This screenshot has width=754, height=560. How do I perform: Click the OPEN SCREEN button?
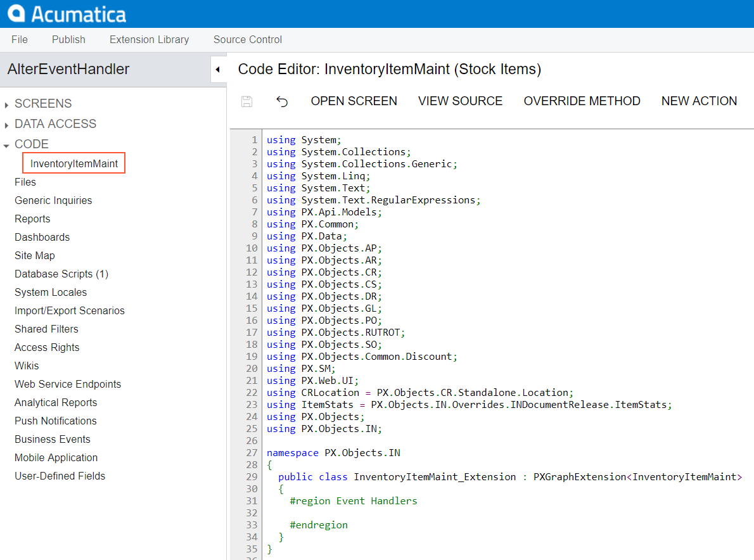click(354, 101)
